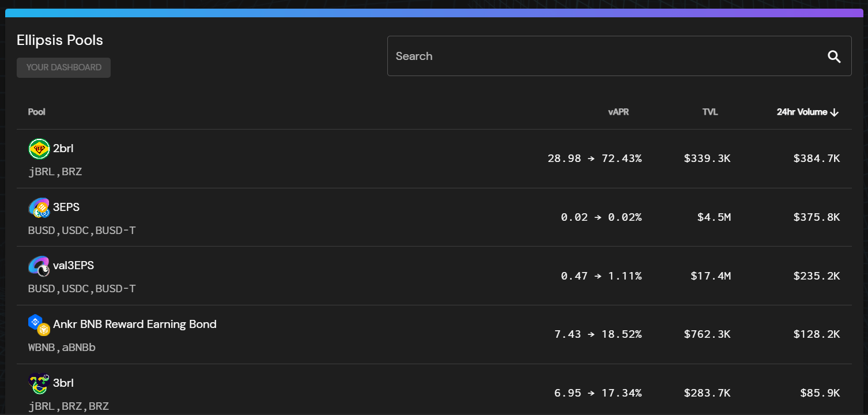Open the 2brl pool name
Viewport: 868px width, 415px height.
click(63, 149)
